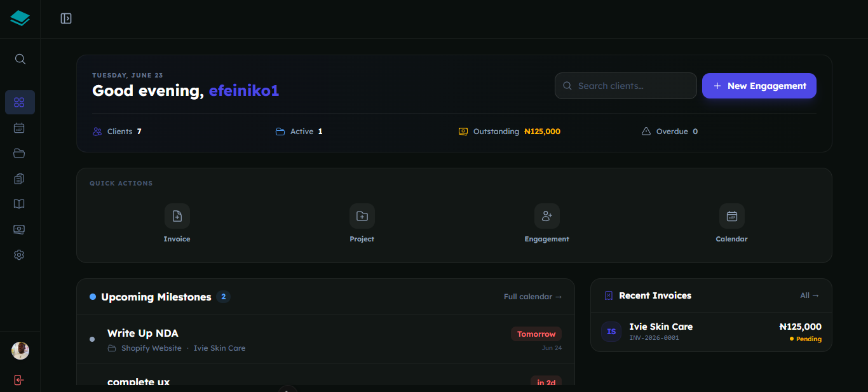Open the Full calendar link
Image resolution: width=868 pixels, height=392 pixels.
click(533, 297)
